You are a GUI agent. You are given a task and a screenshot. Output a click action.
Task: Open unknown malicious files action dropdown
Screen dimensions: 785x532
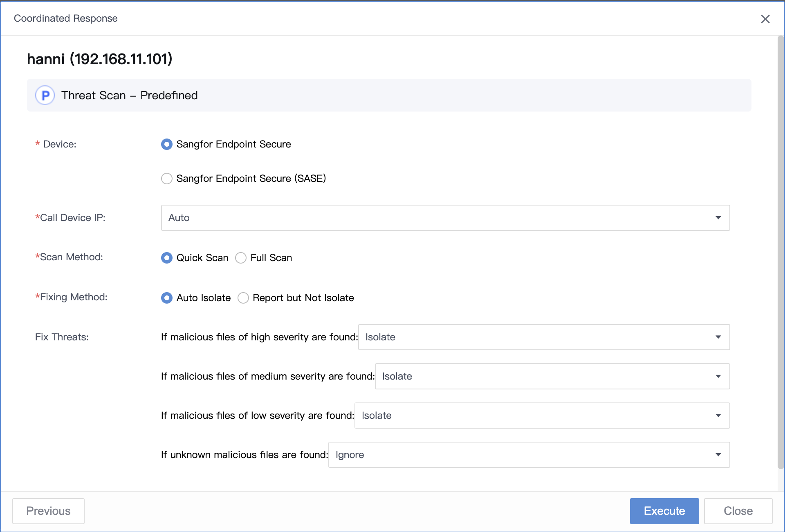point(529,455)
